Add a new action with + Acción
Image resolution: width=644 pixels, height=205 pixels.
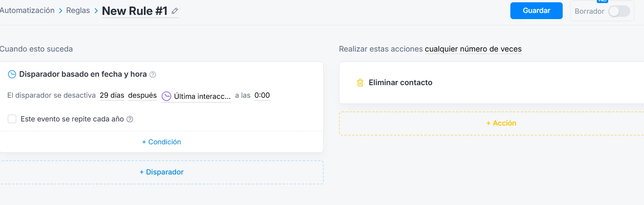pos(501,123)
